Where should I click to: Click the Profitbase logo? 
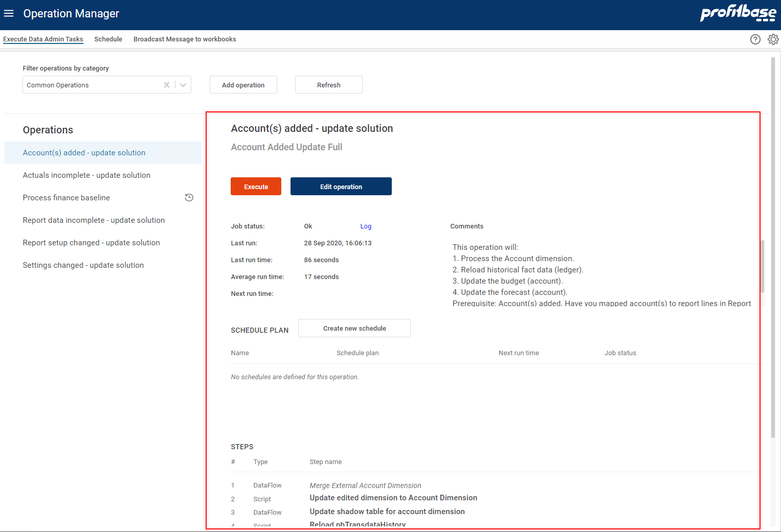[x=738, y=14]
